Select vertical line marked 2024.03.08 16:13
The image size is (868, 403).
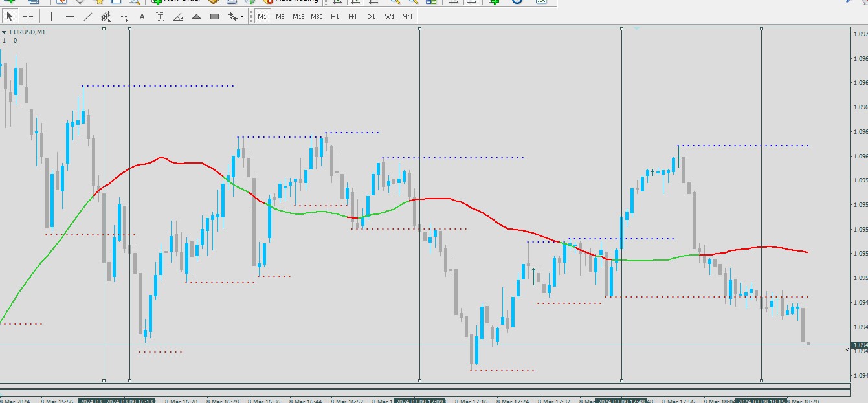(129, 204)
